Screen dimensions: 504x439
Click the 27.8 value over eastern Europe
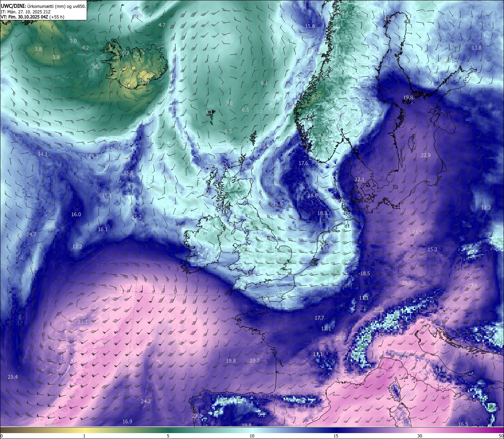472,285
